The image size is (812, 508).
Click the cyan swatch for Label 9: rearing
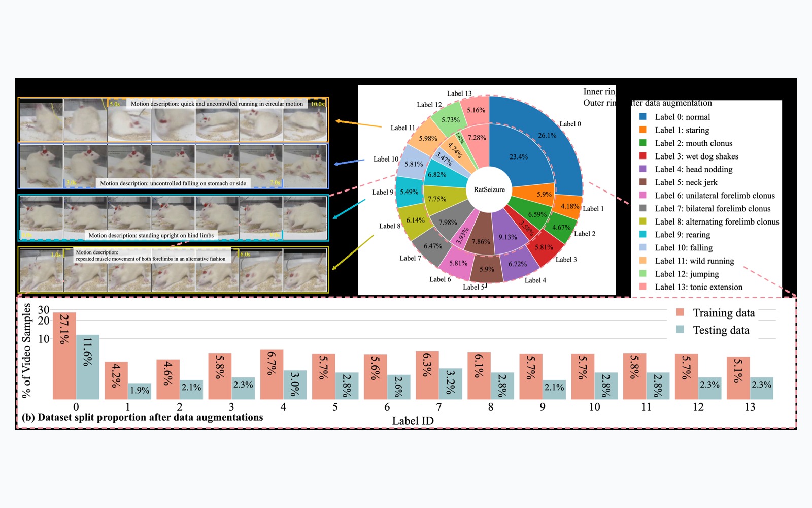point(642,234)
